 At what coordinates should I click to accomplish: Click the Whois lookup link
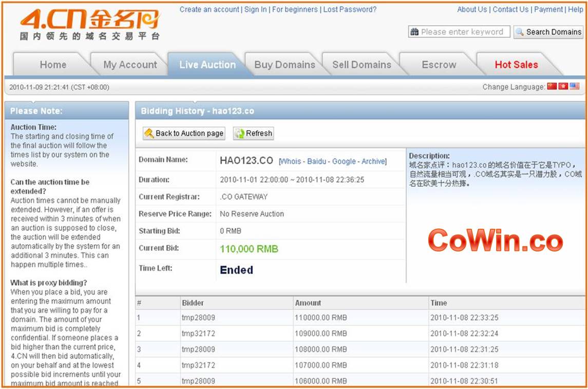(x=291, y=162)
